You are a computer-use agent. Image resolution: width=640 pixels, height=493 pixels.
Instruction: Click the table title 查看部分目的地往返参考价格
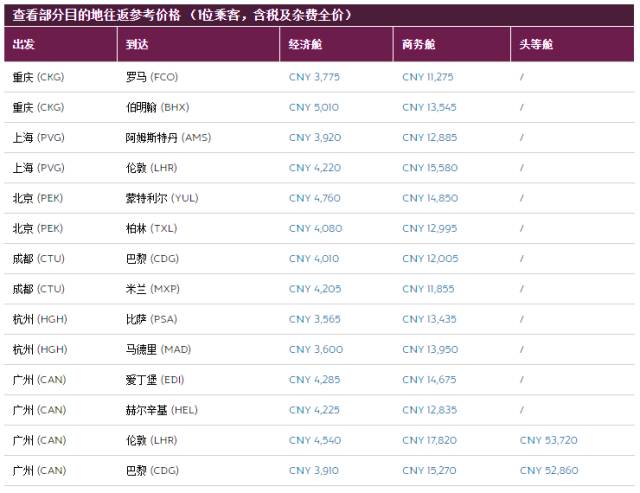pos(96,15)
